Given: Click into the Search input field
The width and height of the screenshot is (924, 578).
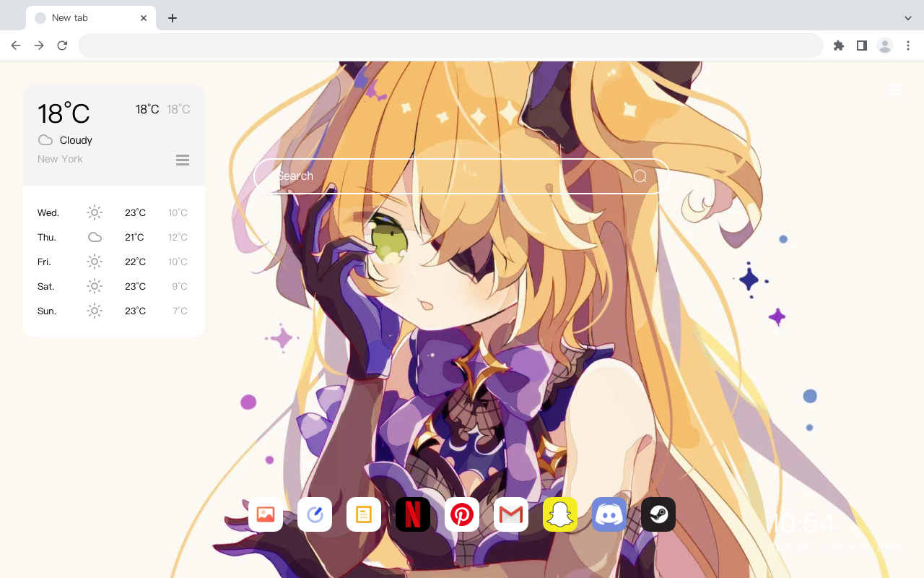Looking at the screenshot, I should tap(462, 176).
